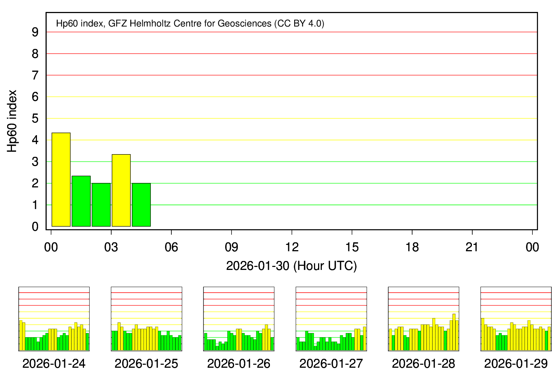Open the 2026-01-24 daily chart thumbnail

click(54, 319)
